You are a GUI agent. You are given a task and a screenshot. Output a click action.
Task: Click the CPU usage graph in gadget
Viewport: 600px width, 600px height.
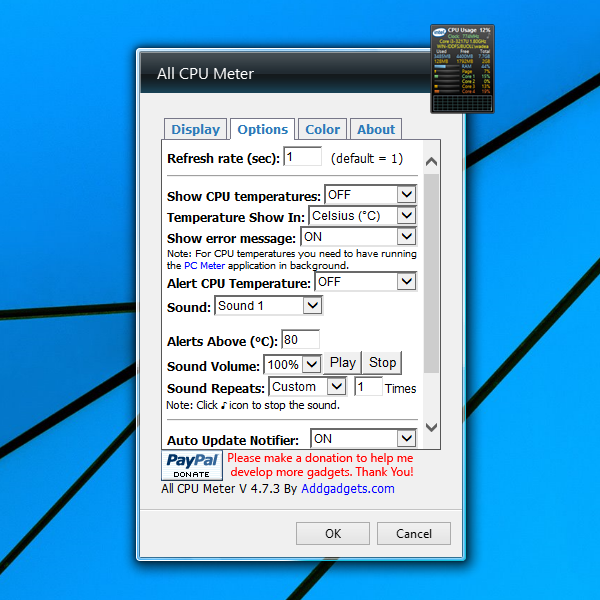(462, 103)
